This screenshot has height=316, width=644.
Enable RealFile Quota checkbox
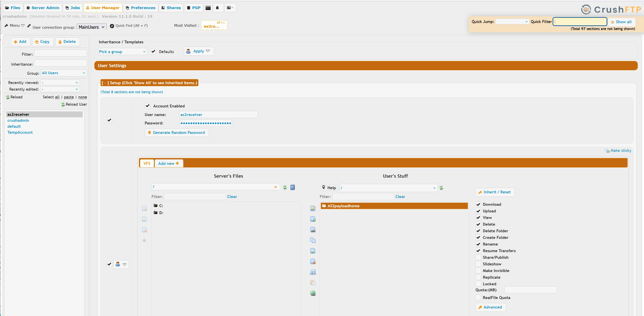click(x=478, y=297)
